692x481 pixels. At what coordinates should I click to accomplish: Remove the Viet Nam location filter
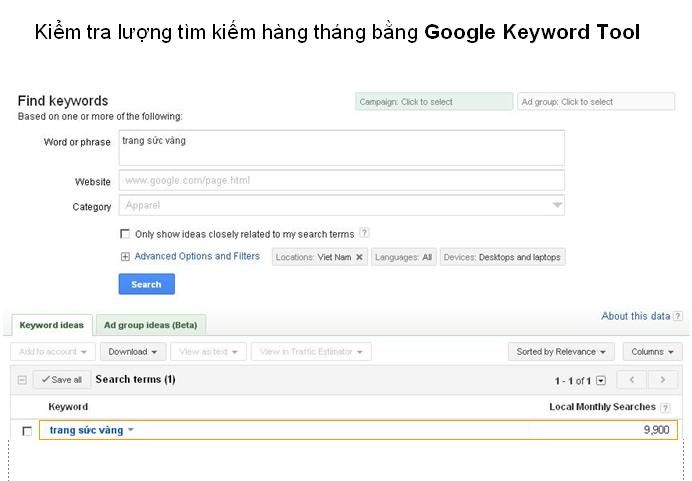pyautogui.click(x=359, y=257)
